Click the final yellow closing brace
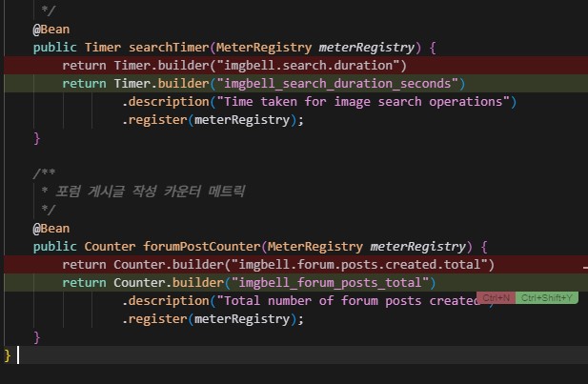 coord(9,354)
